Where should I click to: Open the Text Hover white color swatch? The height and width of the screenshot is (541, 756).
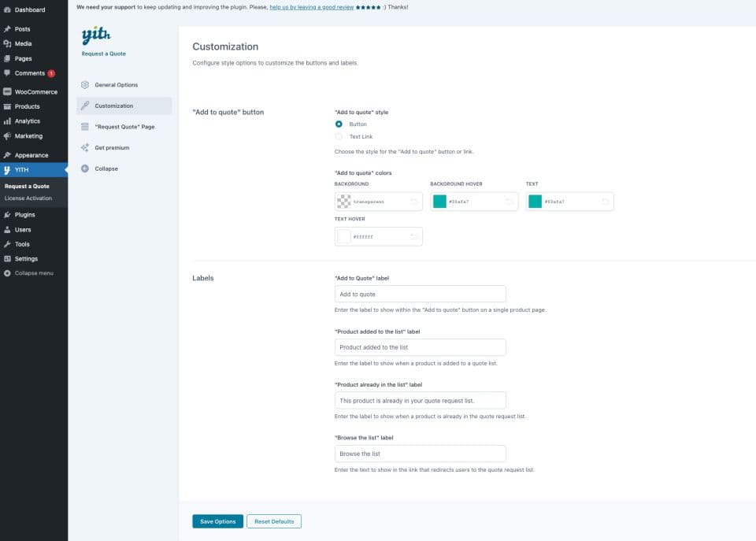tap(344, 237)
